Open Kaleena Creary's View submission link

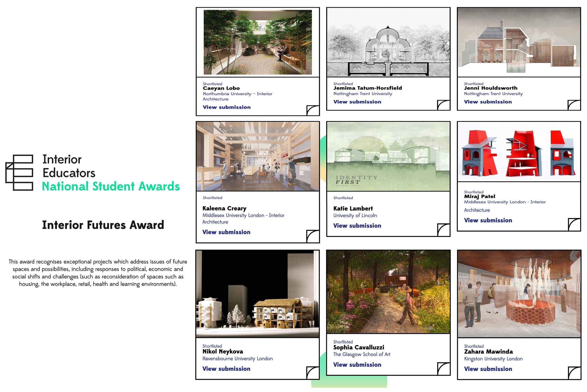click(x=226, y=232)
